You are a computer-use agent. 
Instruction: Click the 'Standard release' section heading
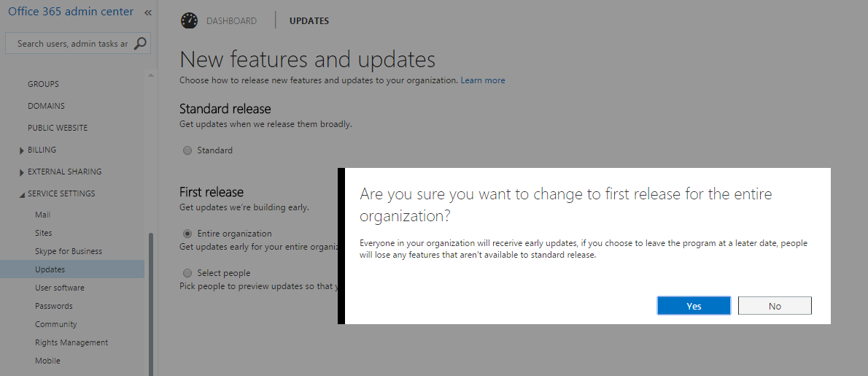(225, 109)
